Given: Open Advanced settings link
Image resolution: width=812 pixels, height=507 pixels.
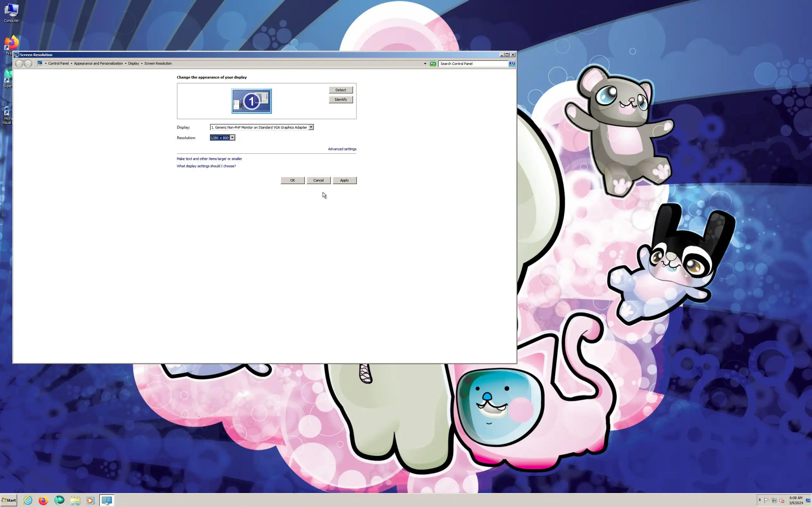Looking at the screenshot, I should point(342,149).
